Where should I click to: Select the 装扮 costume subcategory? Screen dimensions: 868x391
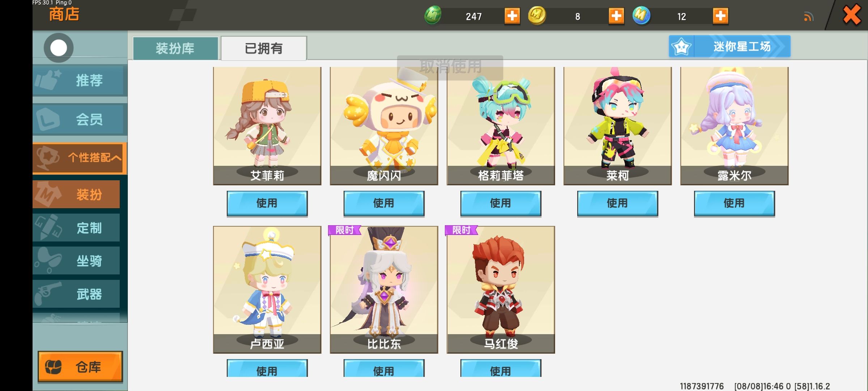click(x=76, y=194)
